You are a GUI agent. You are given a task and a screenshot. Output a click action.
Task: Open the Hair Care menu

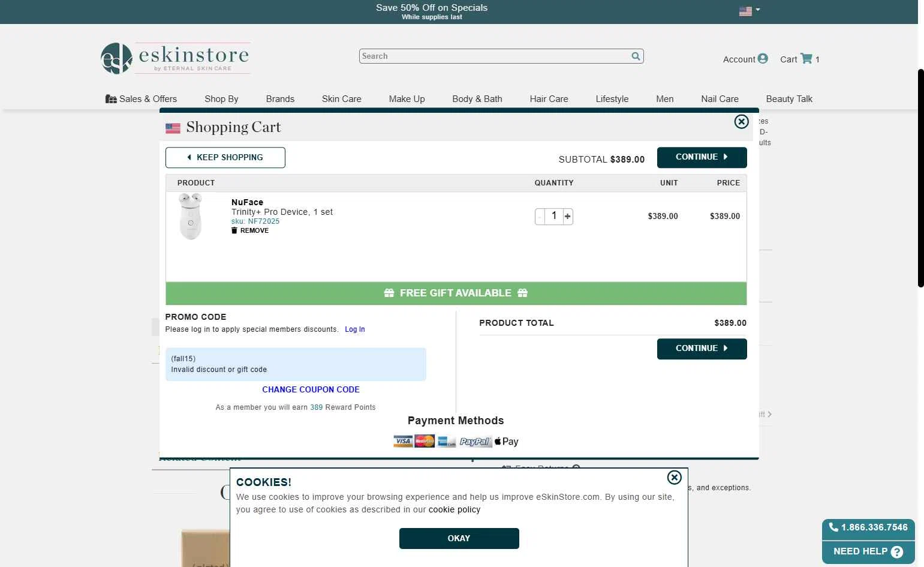click(549, 99)
